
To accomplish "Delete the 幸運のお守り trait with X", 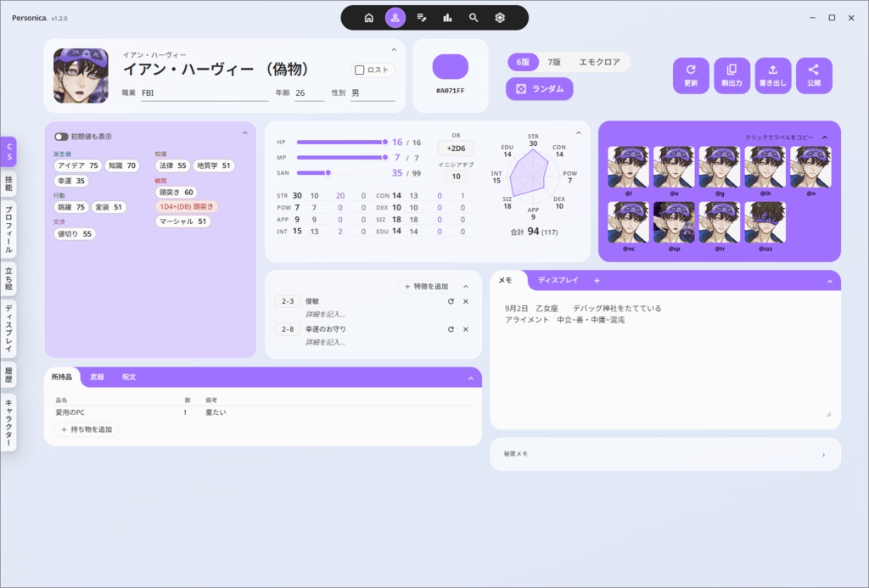I will coord(466,328).
